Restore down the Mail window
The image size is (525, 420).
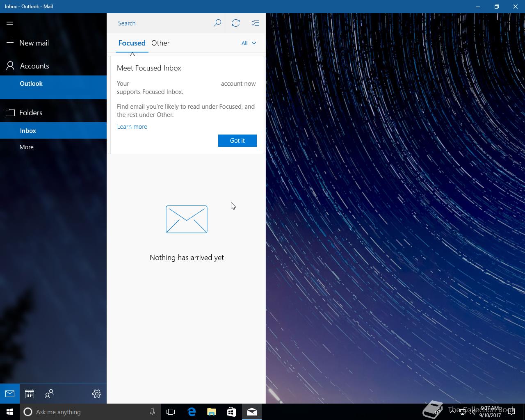497,7
